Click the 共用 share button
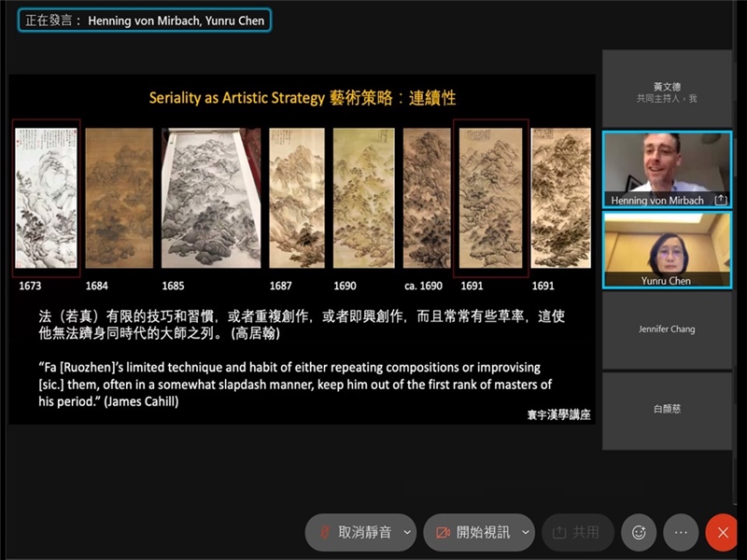The image size is (747, 560). [x=577, y=532]
